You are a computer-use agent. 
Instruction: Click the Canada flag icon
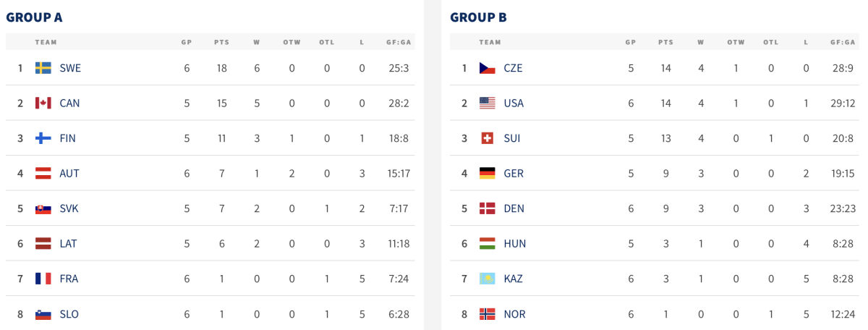click(x=43, y=103)
